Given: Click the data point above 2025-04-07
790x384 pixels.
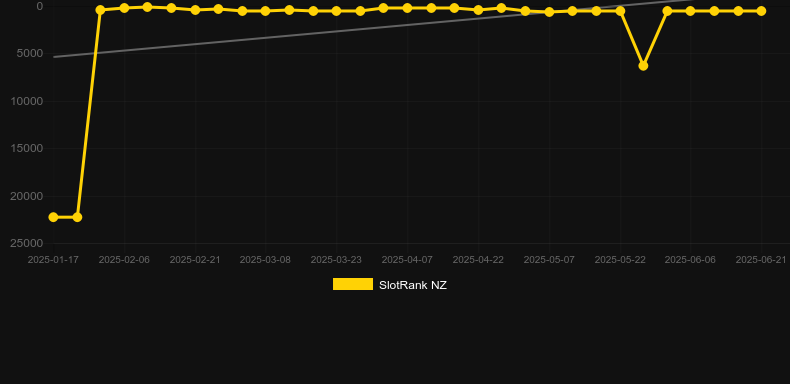Looking at the screenshot, I should point(407,8).
